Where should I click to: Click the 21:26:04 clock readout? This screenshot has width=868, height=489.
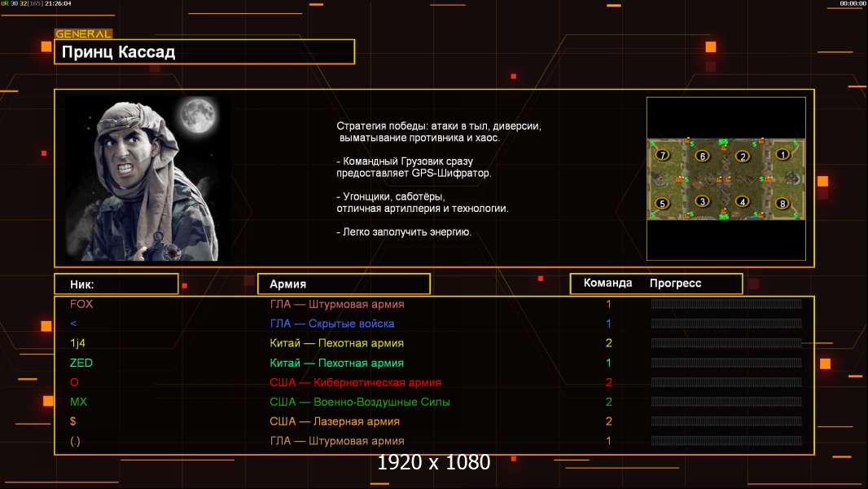click(x=58, y=3)
